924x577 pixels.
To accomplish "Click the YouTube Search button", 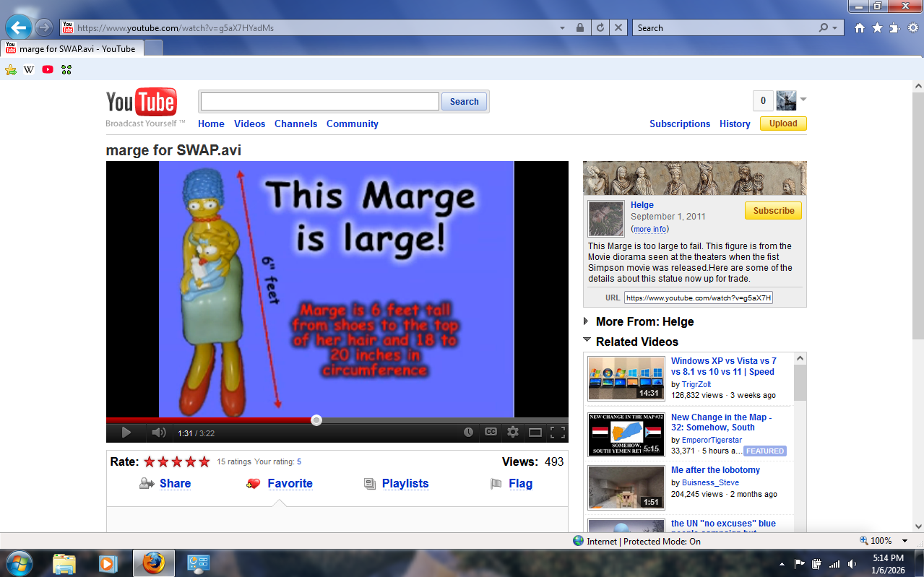I will point(464,102).
